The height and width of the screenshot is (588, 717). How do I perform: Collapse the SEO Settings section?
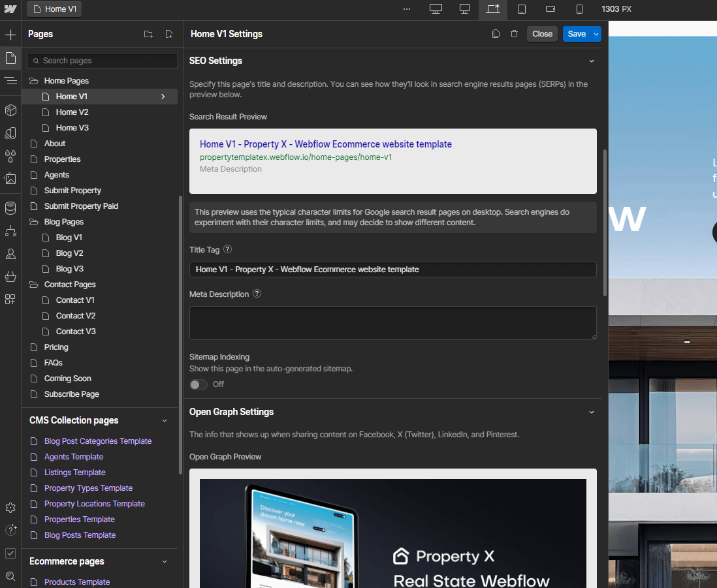click(x=592, y=61)
